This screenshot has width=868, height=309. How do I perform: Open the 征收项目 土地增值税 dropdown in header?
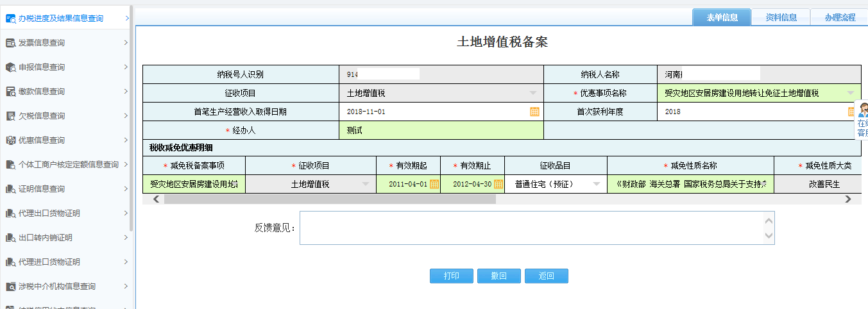tap(532, 93)
